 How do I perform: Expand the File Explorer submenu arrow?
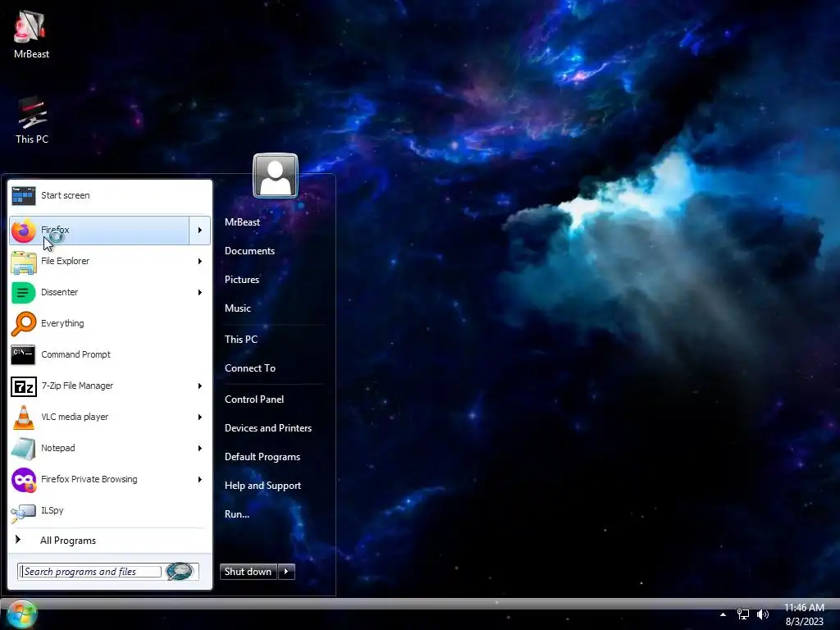(200, 262)
